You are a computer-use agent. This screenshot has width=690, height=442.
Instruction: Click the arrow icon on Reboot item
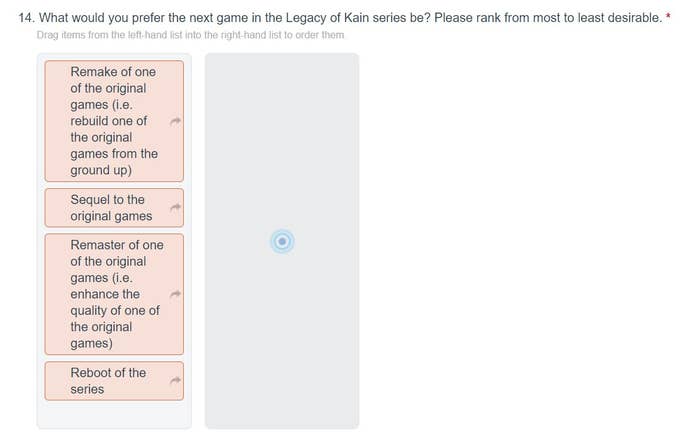pyautogui.click(x=175, y=381)
